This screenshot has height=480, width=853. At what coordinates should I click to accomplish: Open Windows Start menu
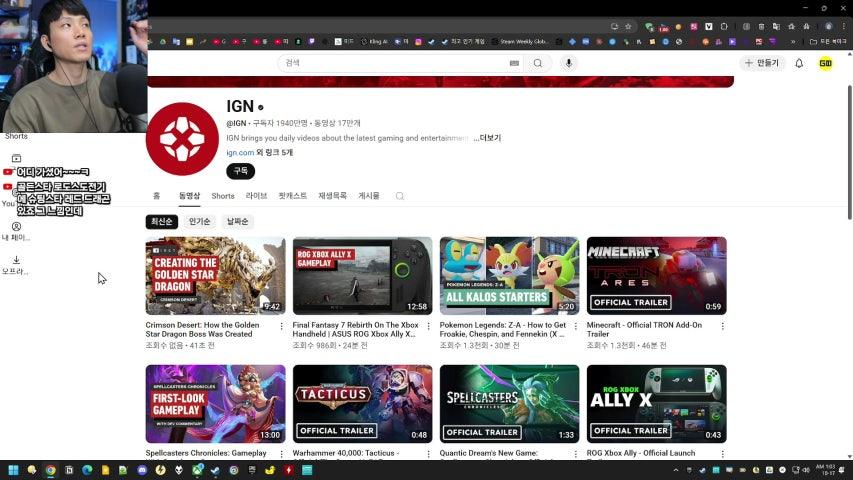pyautogui.click(x=14, y=470)
